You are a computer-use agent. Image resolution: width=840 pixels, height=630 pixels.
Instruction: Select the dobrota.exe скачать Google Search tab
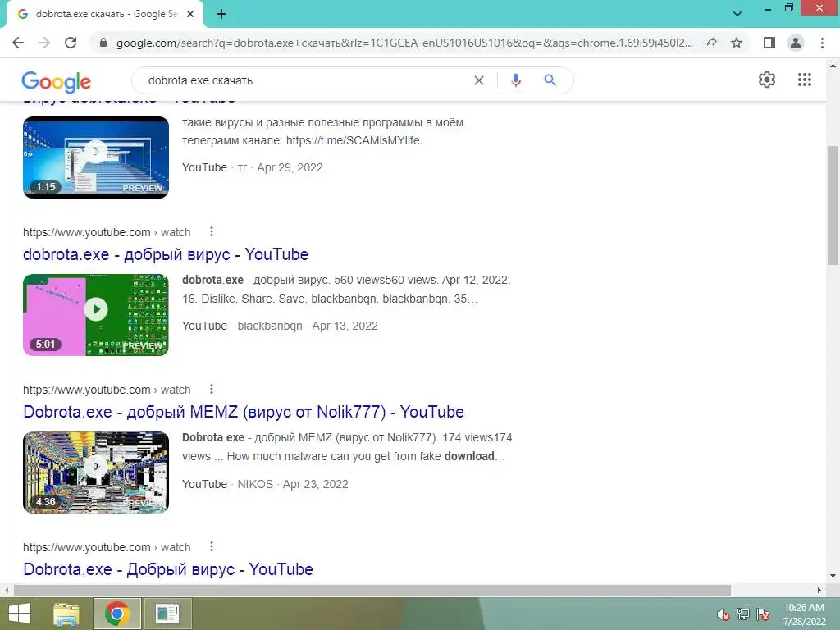point(105,15)
